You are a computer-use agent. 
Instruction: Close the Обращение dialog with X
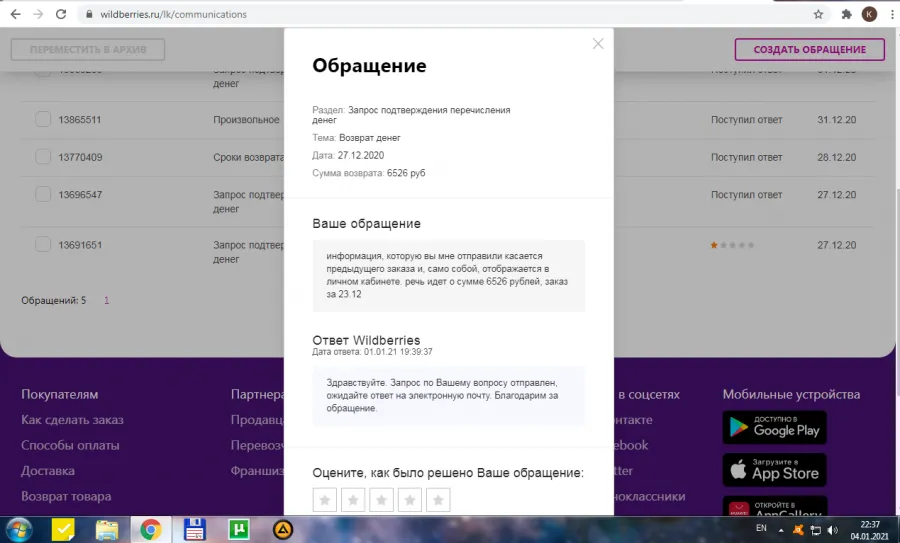(598, 44)
